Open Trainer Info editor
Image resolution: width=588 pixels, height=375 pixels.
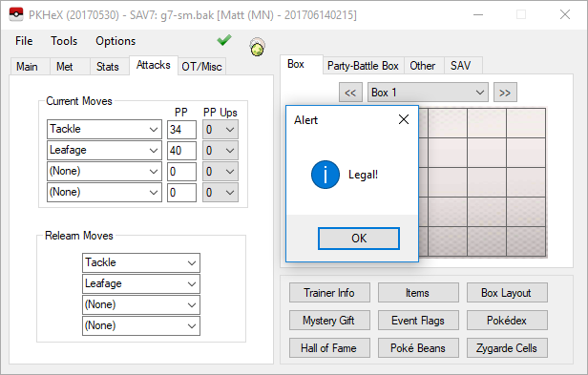click(329, 293)
